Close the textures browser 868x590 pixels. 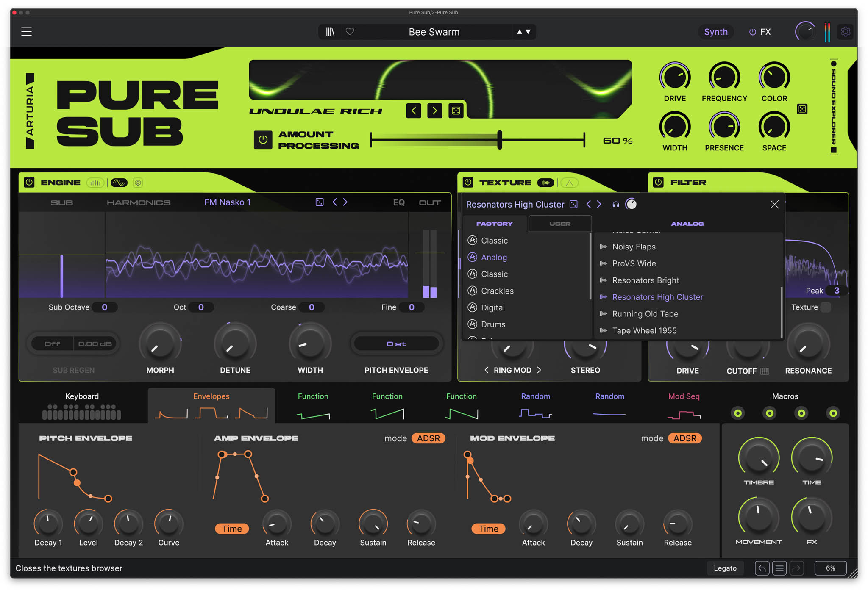774,204
